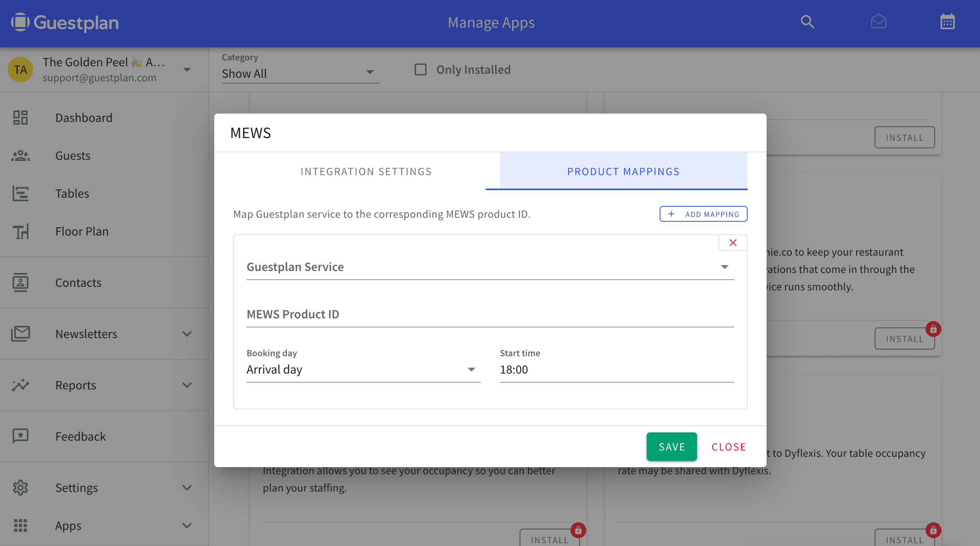Click the Add Mapping button

click(703, 214)
